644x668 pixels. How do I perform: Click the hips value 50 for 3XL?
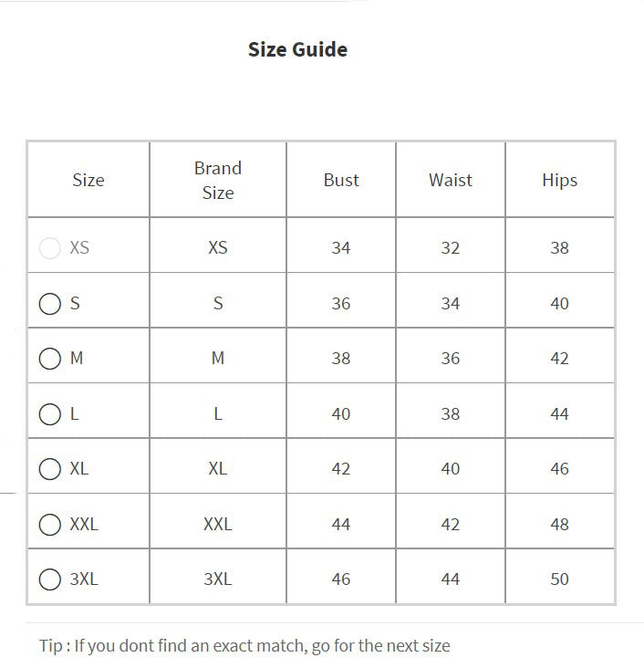tap(559, 579)
